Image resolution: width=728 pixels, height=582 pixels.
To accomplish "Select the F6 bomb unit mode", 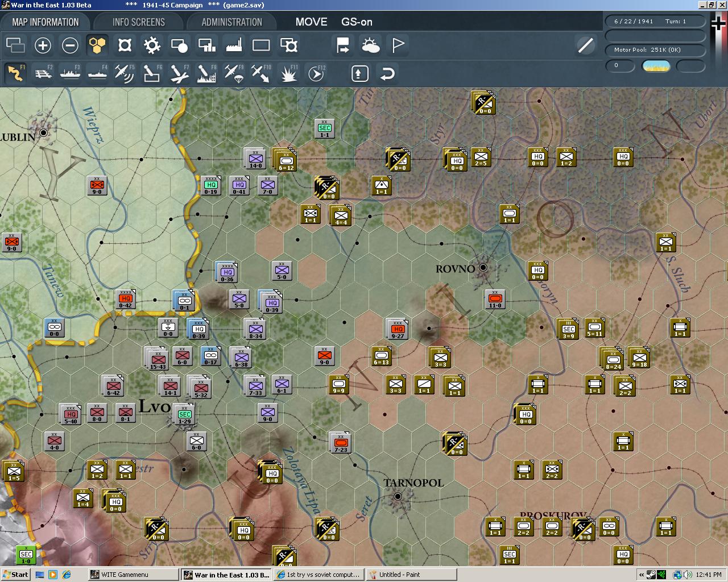I will tap(152, 73).
